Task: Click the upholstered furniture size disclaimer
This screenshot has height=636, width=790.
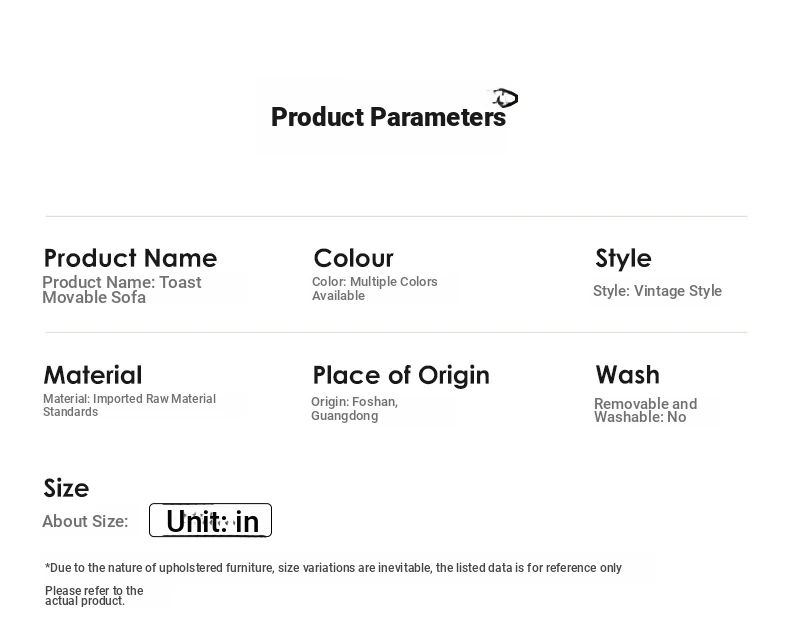Action: pos(333,568)
